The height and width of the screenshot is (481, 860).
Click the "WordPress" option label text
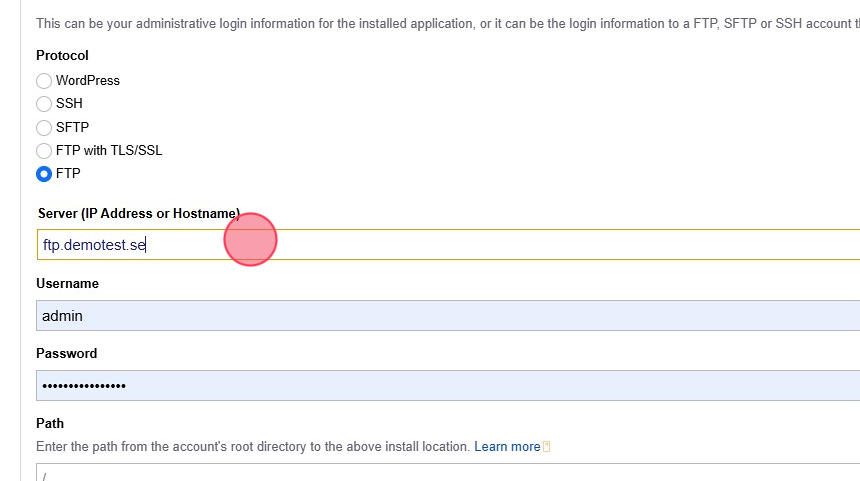click(88, 80)
